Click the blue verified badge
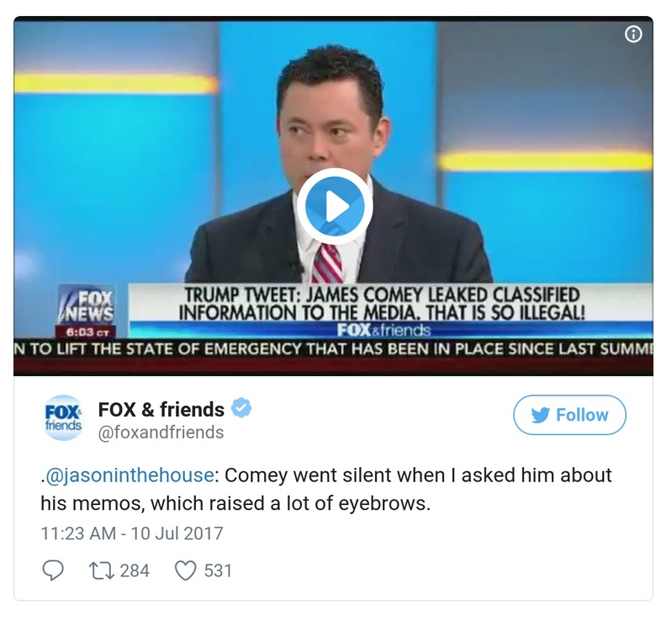 [x=241, y=409]
